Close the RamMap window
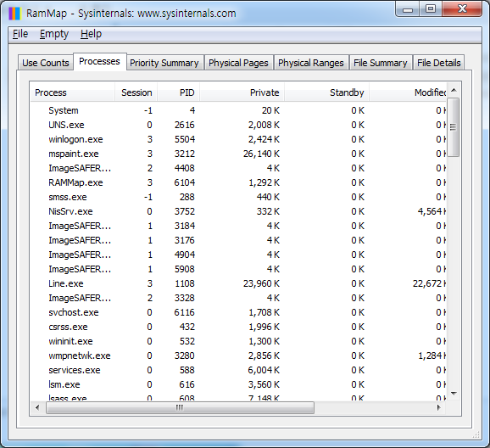The height and width of the screenshot is (448, 490). pyautogui.click(x=462, y=8)
